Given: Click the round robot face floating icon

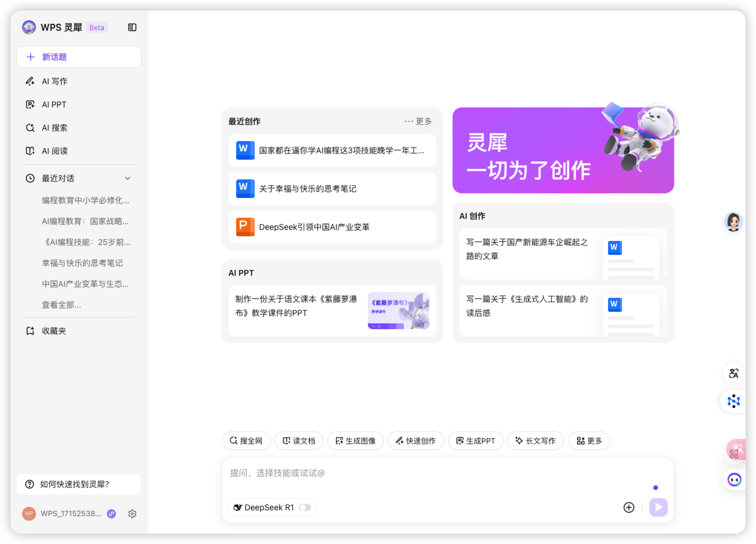Looking at the screenshot, I should (x=735, y=480).
